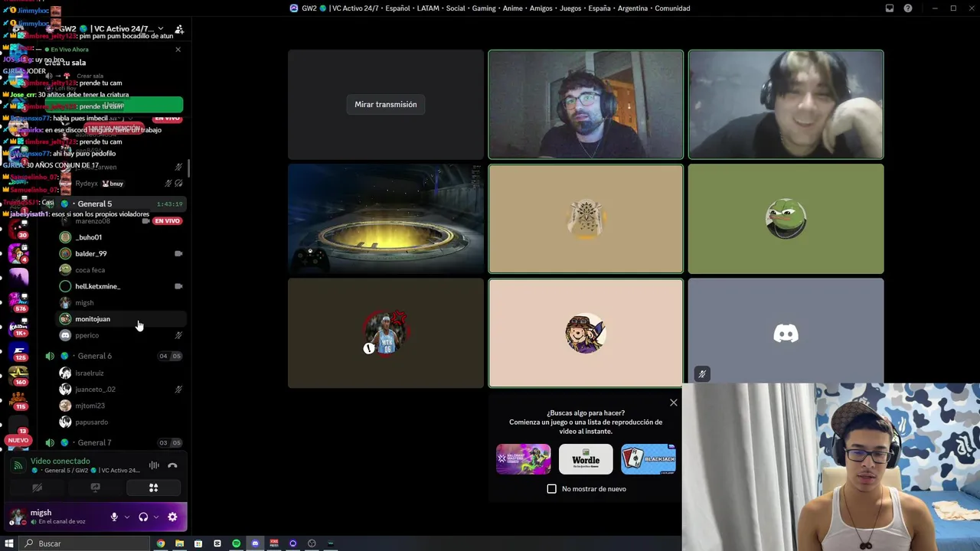
Task: Deafen using the headphones icon
Action: (143, 517)
